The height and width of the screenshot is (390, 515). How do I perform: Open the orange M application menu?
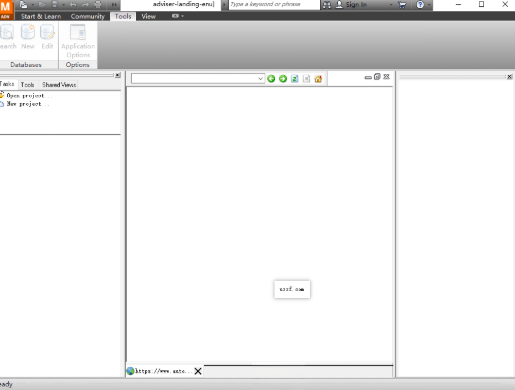[x=6, y=9]
